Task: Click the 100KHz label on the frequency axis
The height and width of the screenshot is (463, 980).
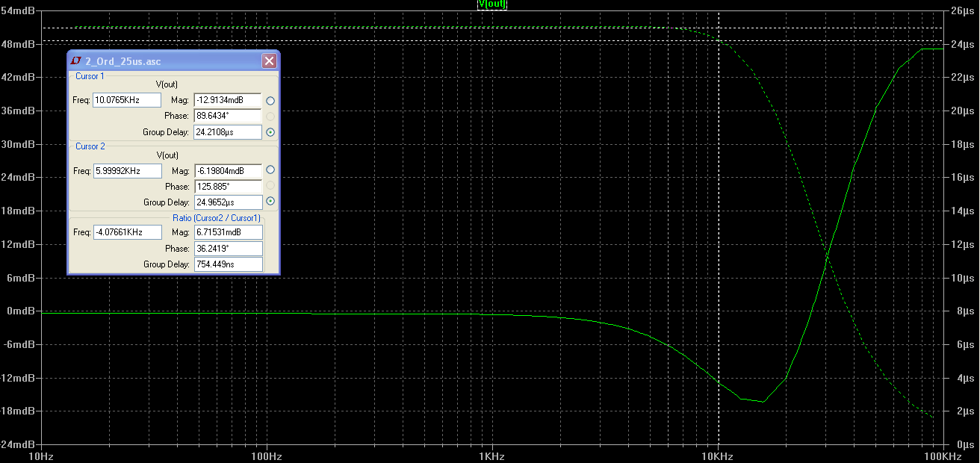Action: [x=943, y=456]
